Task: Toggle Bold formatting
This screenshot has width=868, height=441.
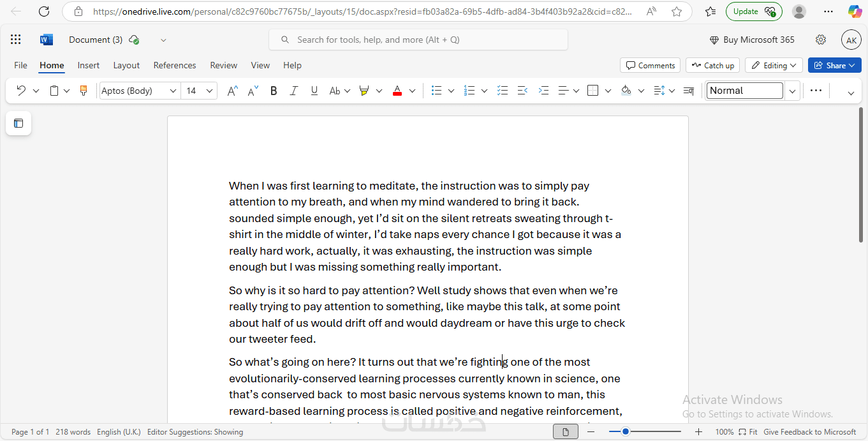Action: pos(274,91)
